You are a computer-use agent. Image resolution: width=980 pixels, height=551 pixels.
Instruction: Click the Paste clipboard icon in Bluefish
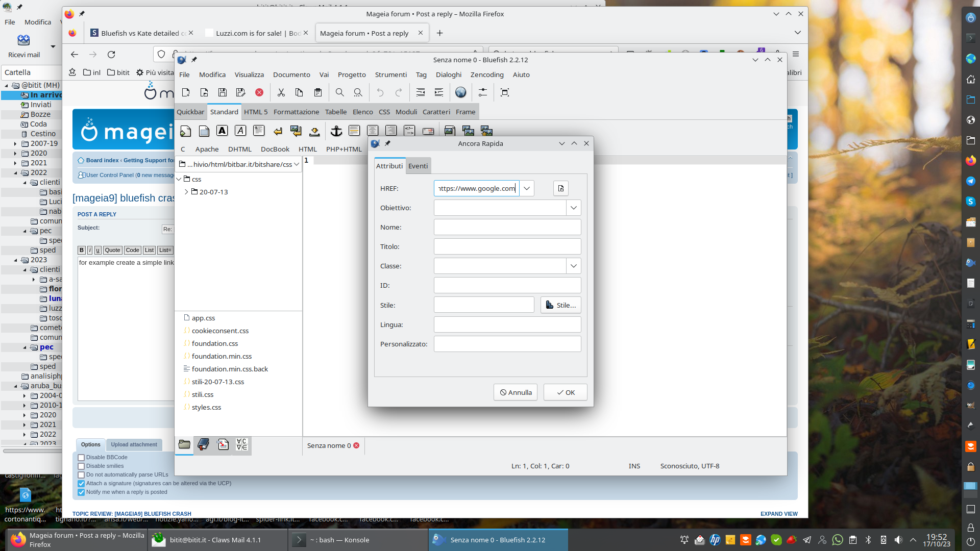[x=317, y=92]
